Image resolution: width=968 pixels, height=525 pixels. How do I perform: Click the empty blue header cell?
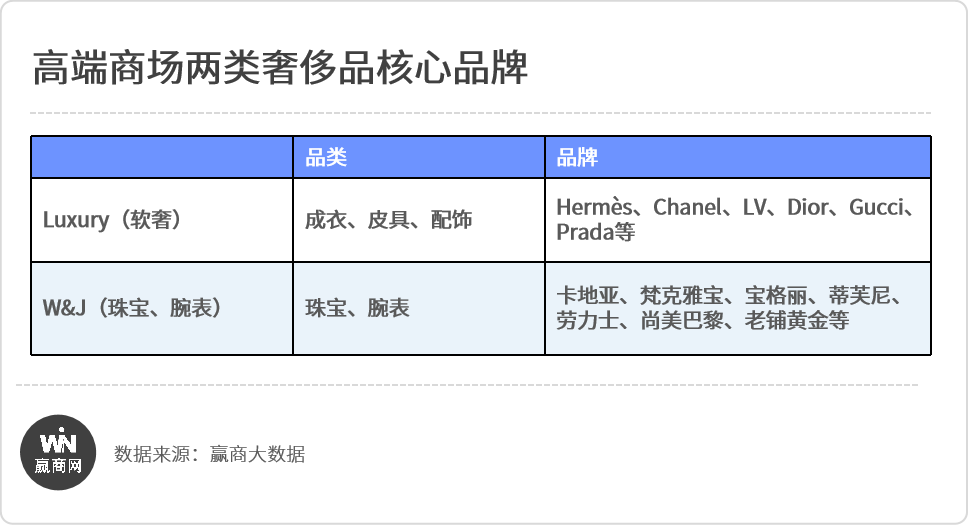click(162, 158)
